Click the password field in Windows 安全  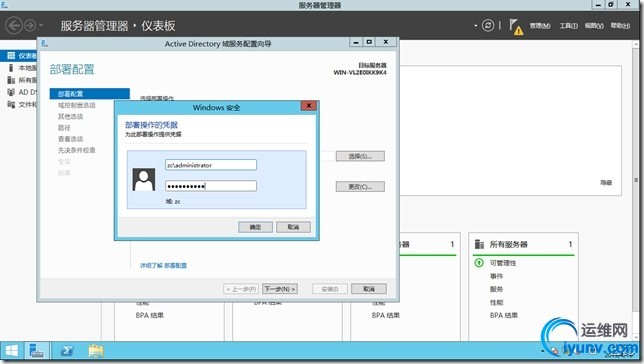(211, 186)
